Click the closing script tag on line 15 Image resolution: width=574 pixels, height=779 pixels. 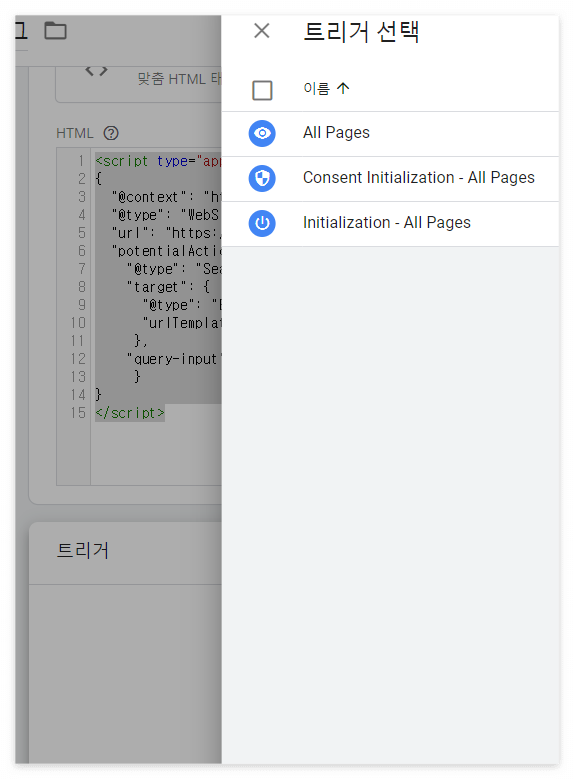click(130, 413)
